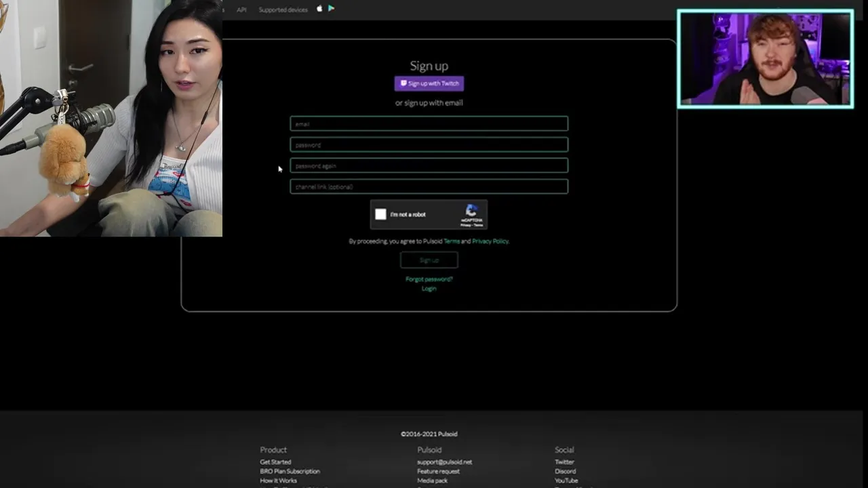Open the Feature request footer link
Screen dimensions: 868x488
(x=438, y=471)
